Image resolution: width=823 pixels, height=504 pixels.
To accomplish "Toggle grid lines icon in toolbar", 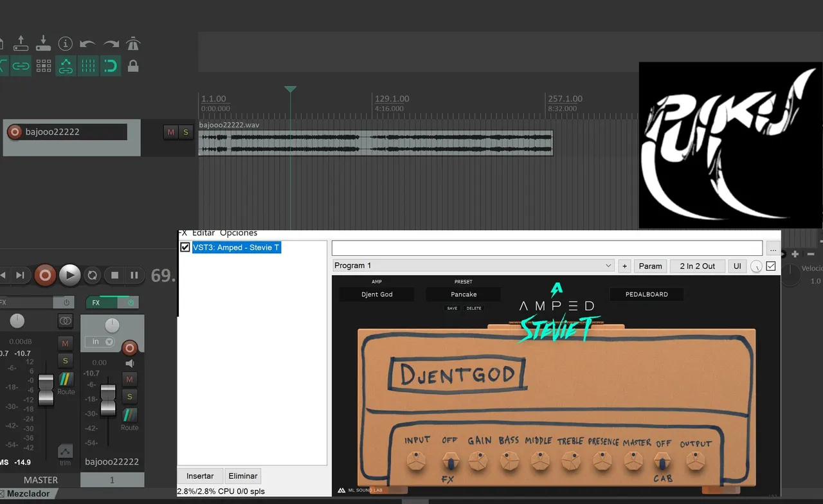I will pos(88,66).
